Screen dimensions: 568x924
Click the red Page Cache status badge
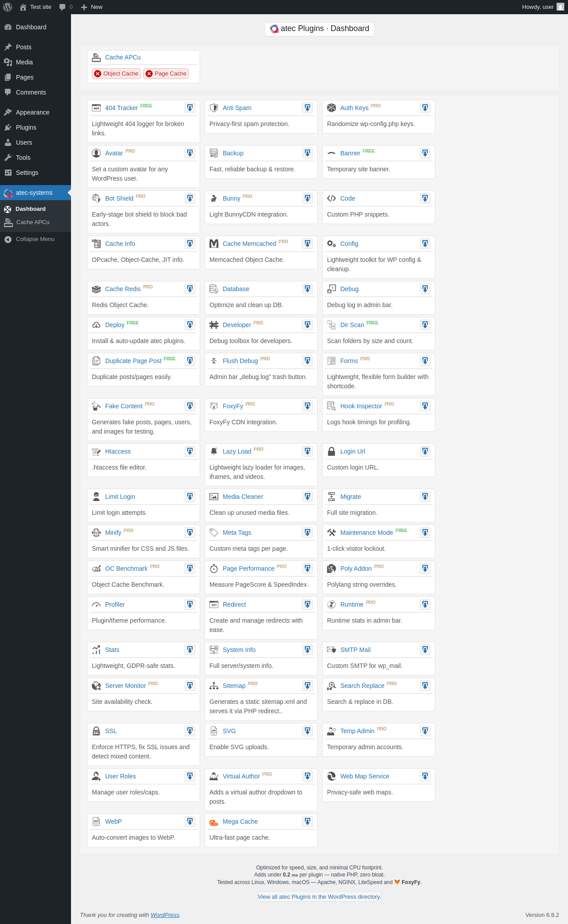pos(166,74)
